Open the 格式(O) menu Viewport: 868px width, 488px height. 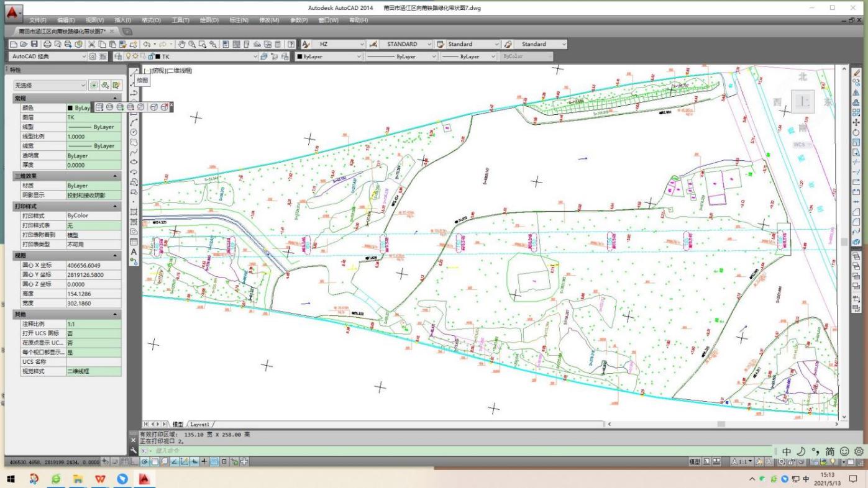(x=151, y=20)
